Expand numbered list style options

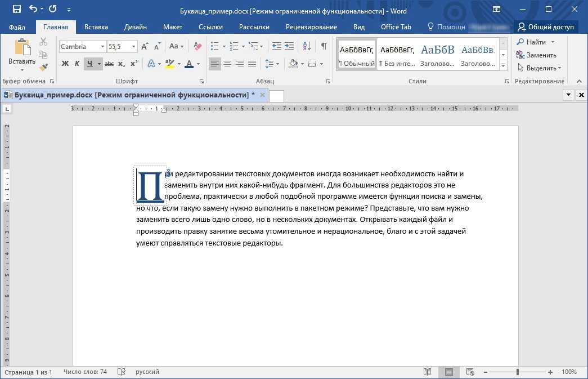(244, 47)
